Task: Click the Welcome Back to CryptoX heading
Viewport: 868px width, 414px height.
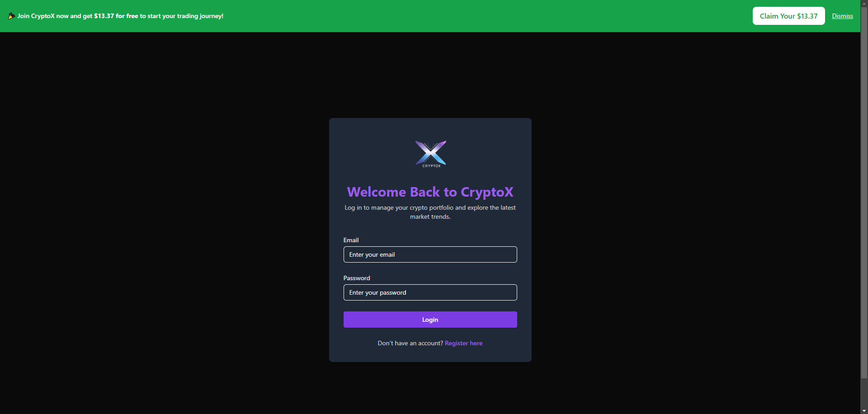Action: 430,192
